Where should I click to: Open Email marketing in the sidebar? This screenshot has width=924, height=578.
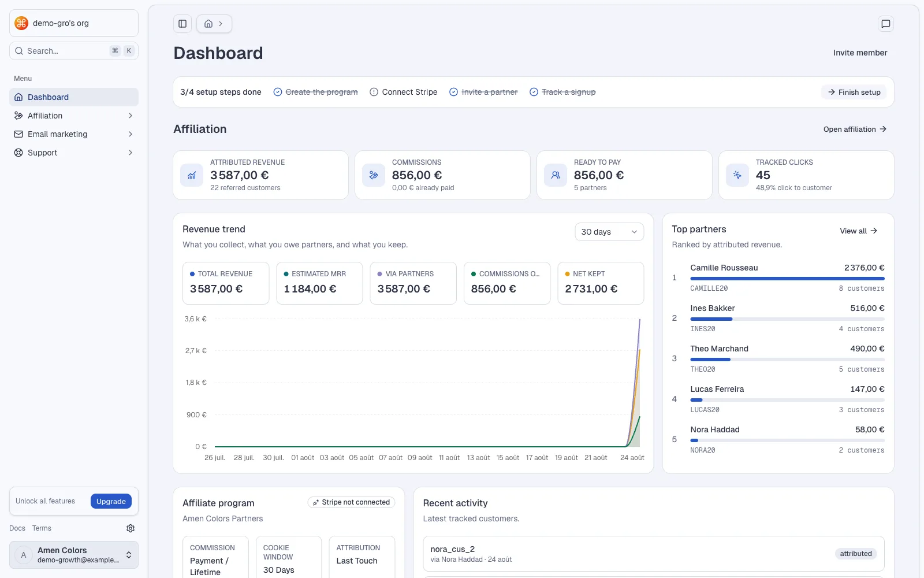coord(74,134)
